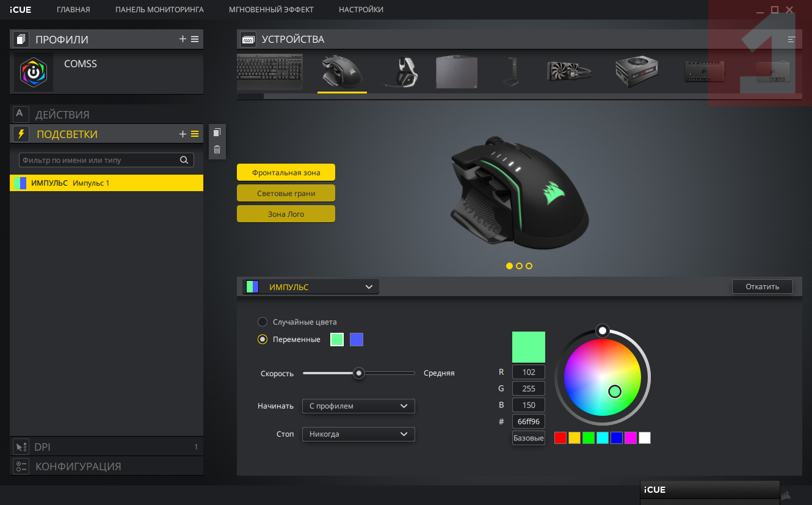Image resolution: width=812 pixels, height=505 pixels.
Task: Expand the DPI section
Action: click(x=106, y=447)
